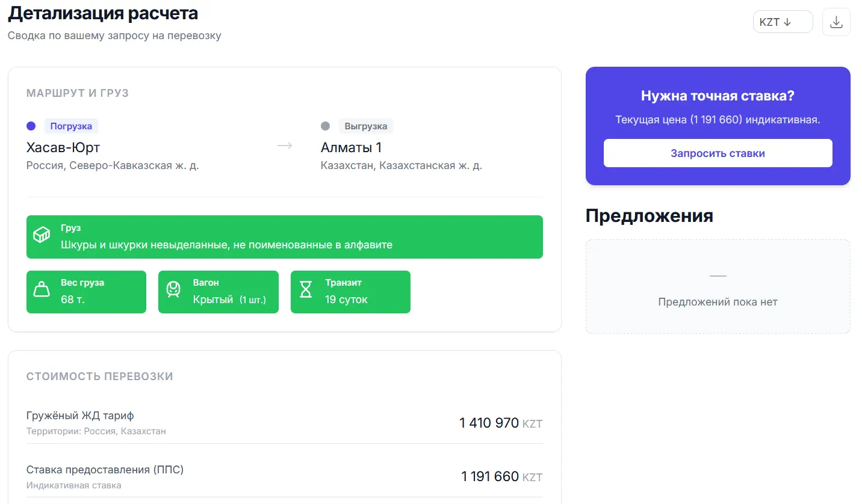The image size is (862, 504).
Task: Click the Транзит 19 суток tile
Action: [350, 292]
